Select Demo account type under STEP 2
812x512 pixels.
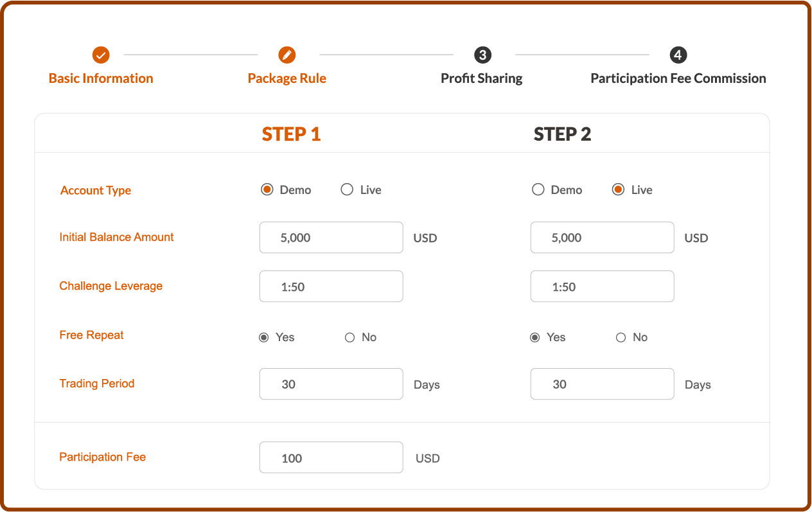coord(538,190)
